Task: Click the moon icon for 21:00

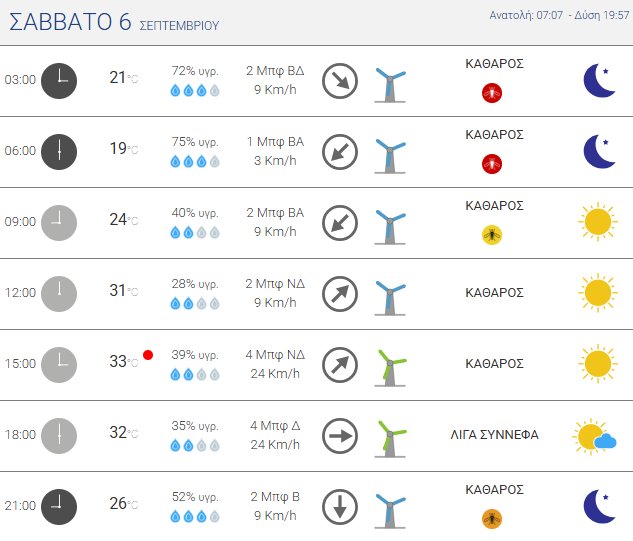Action: 599,506
